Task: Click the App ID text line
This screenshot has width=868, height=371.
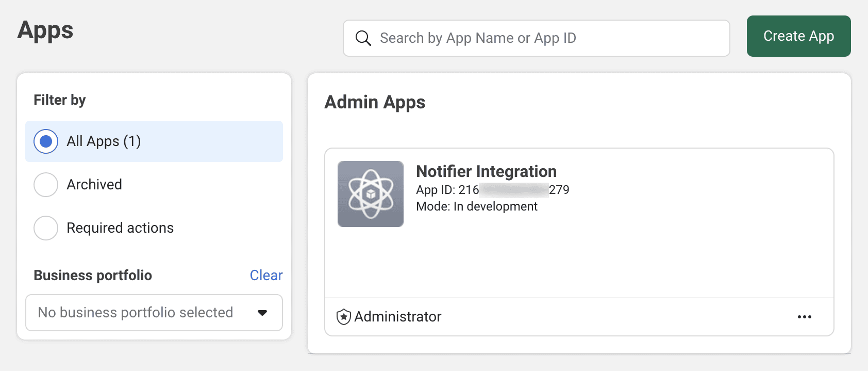Action: pyautogui.click(x=493, y=190)
